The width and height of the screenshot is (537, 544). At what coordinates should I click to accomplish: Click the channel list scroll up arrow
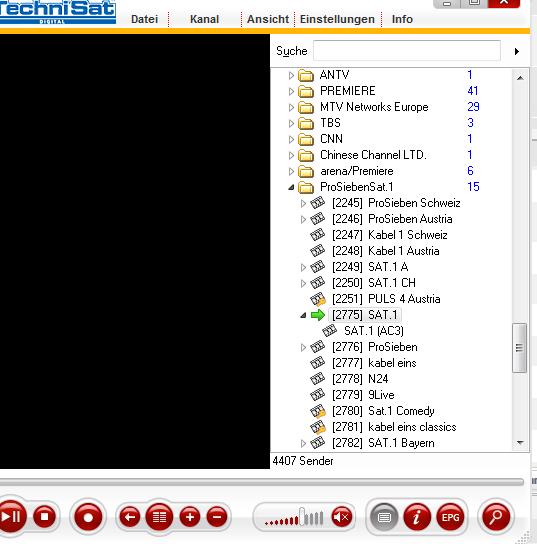(x=520, y=78)
